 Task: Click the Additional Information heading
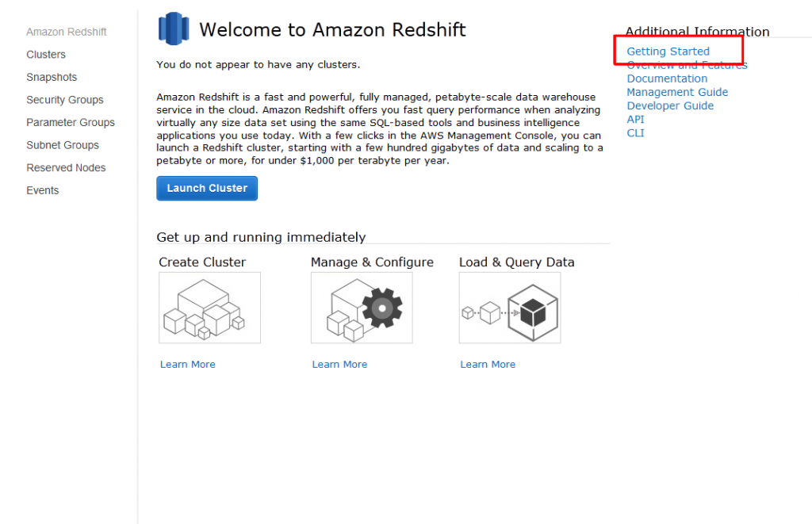coord(698,31)
